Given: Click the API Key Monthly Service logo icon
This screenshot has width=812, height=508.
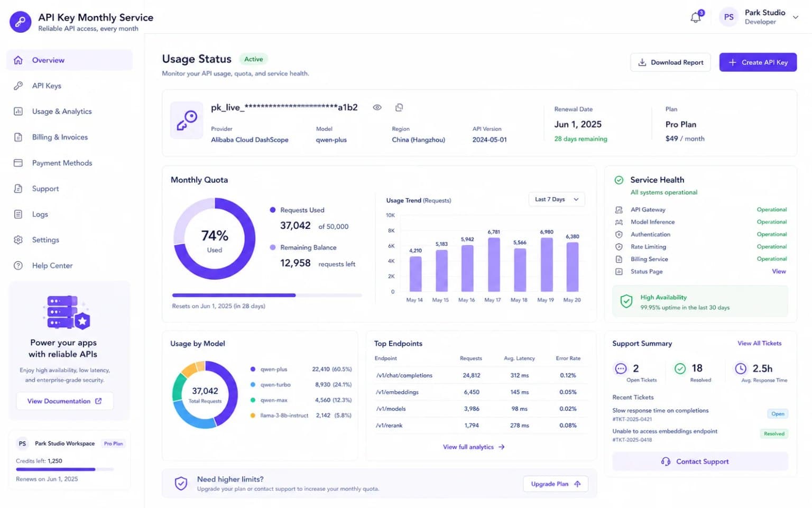Looking at the screenshot, I should point(20,22).
